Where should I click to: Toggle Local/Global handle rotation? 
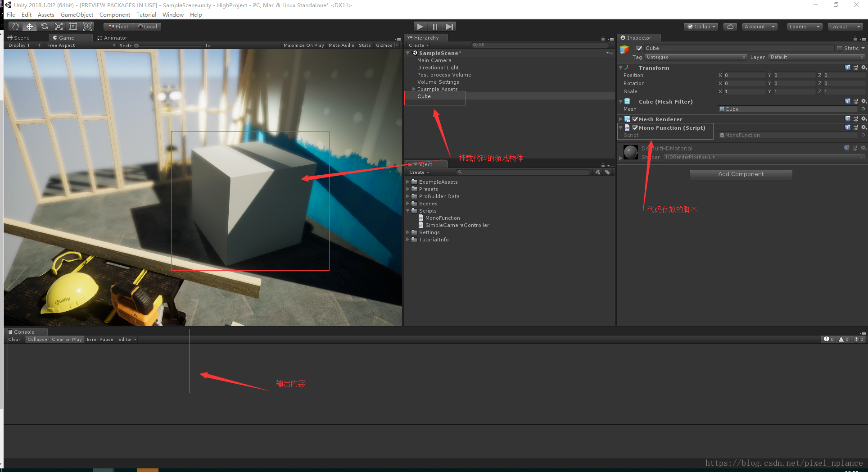(147, 27)
